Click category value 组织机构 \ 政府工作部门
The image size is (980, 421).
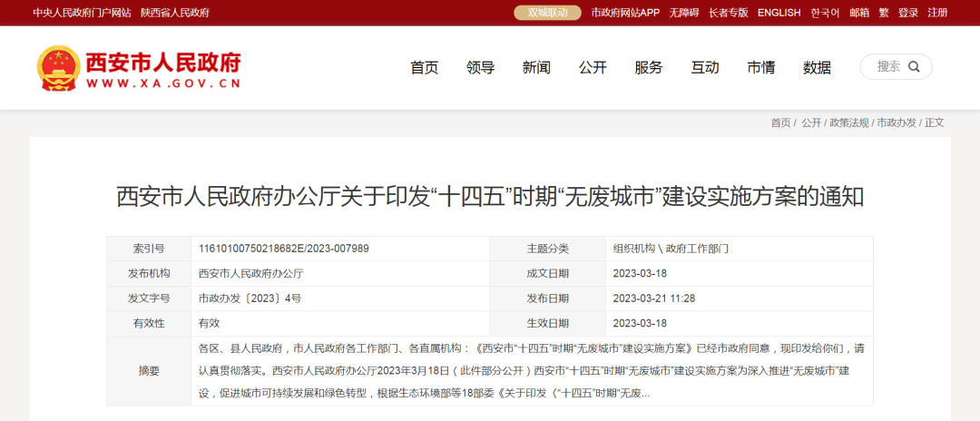(x=671, y=249)
